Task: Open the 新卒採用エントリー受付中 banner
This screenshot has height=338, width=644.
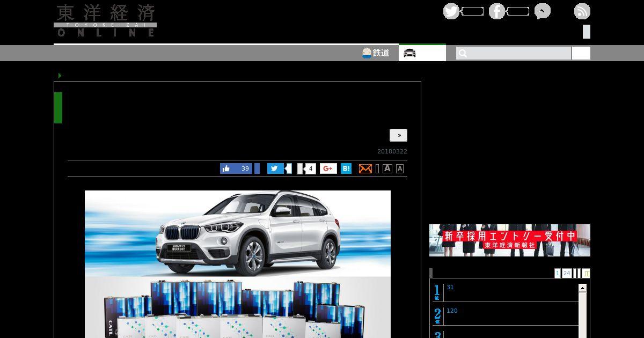Action: tap(510, 240)
